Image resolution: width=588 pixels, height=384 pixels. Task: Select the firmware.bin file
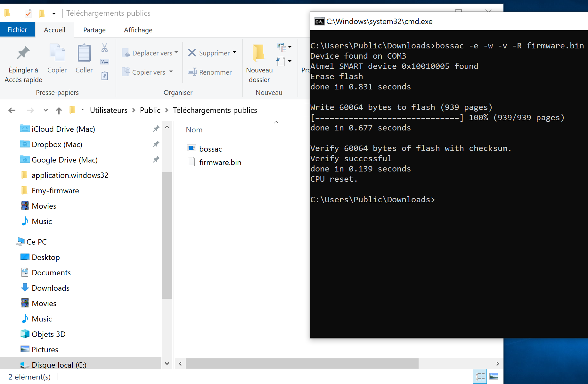pos(220,163)
